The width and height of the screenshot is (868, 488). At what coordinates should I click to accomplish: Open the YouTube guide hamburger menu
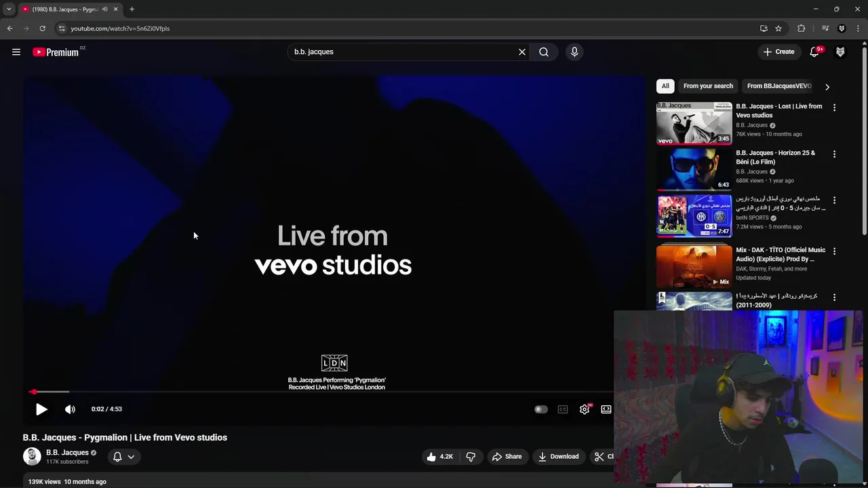coord(16,52)
